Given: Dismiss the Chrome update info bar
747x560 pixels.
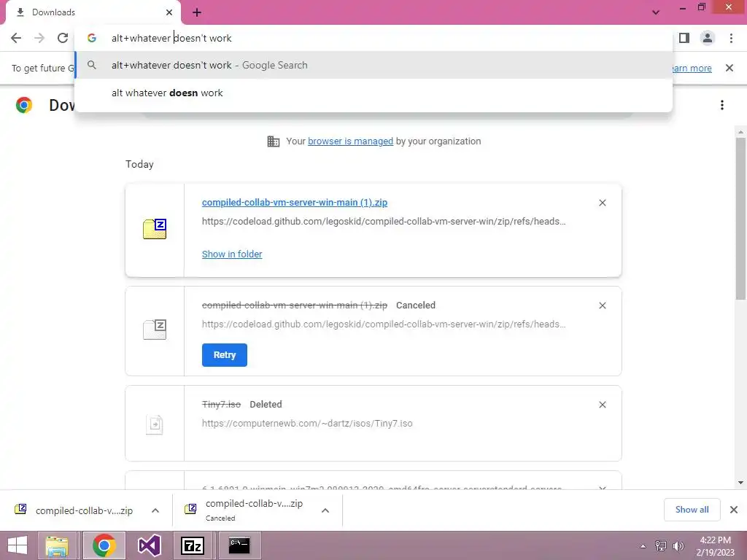Looking at the screenshot, I should click(729, 68).
